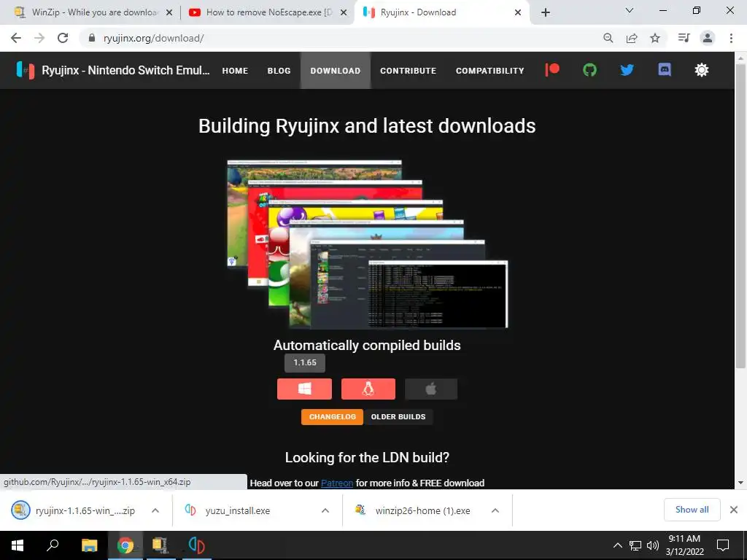Open the media control icon in toolbar
The width and height of the screenshot is (747, 560).
pyautogui.click(x=684, y=38)
